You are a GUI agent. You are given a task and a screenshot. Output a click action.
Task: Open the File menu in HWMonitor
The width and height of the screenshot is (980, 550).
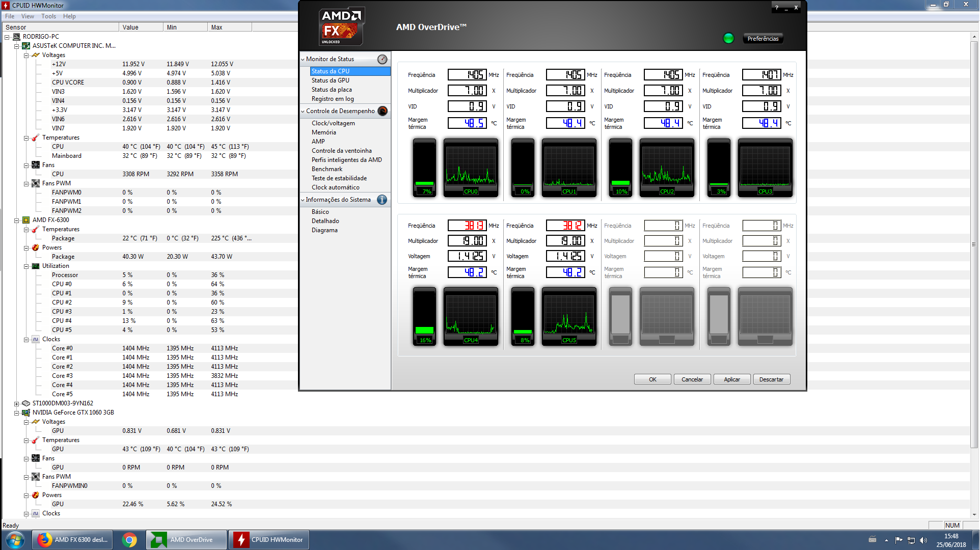click(x=10, y=16)
